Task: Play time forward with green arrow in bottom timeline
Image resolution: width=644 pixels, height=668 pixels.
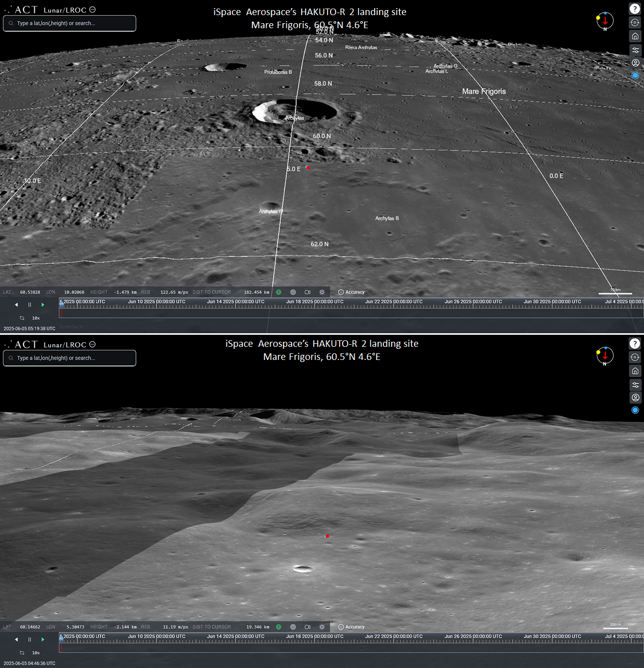Action: (x=43, y=639)
